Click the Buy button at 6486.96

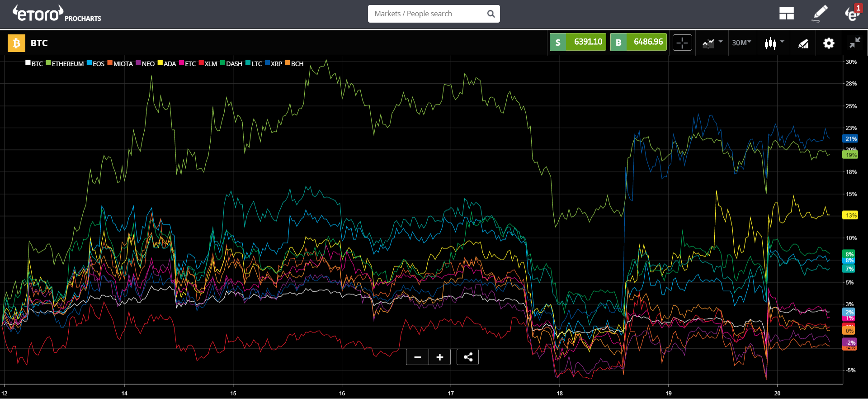pyautogui.click(x=638, y=42)
